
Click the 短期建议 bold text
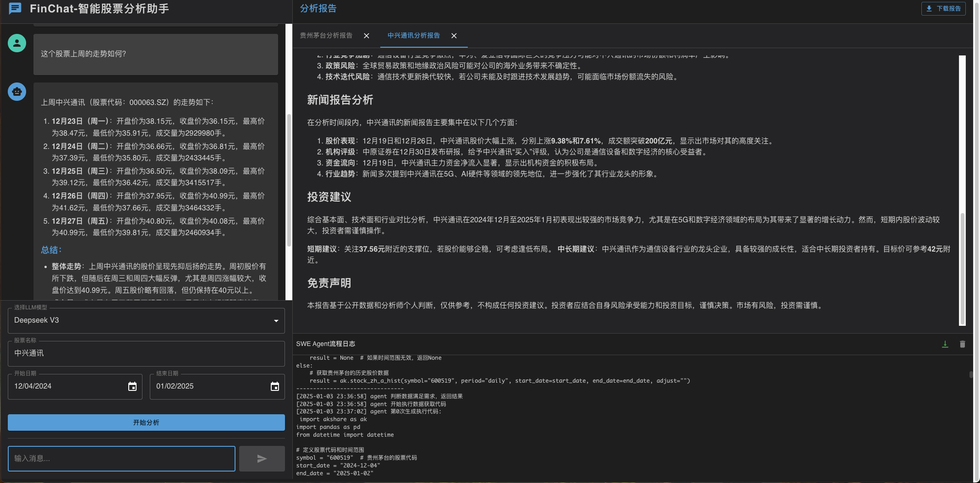click(322, 249)
